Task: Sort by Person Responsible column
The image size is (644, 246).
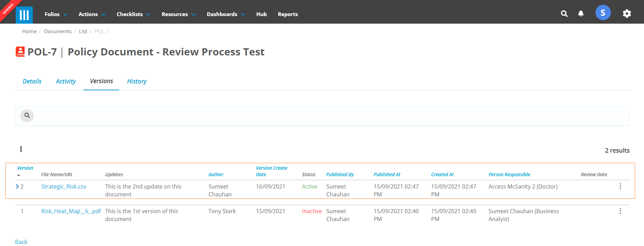Action: click(x=509, y=174)
